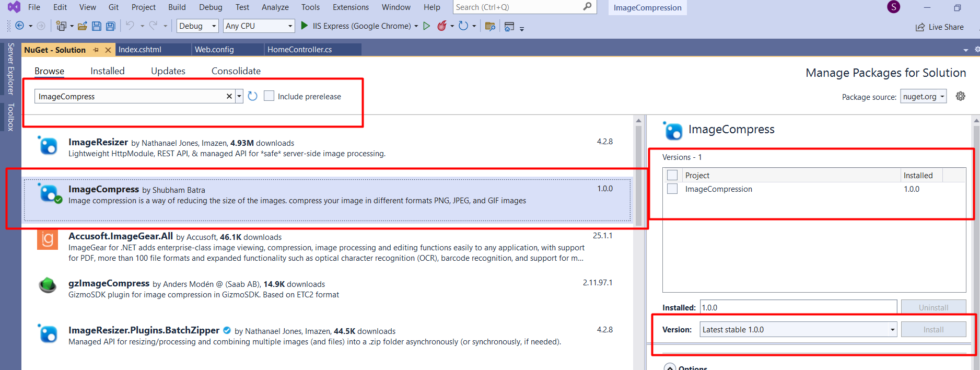980x370 pixels.
Task: Click the browser window toolbar icon
Action: (x=509, y=26)
